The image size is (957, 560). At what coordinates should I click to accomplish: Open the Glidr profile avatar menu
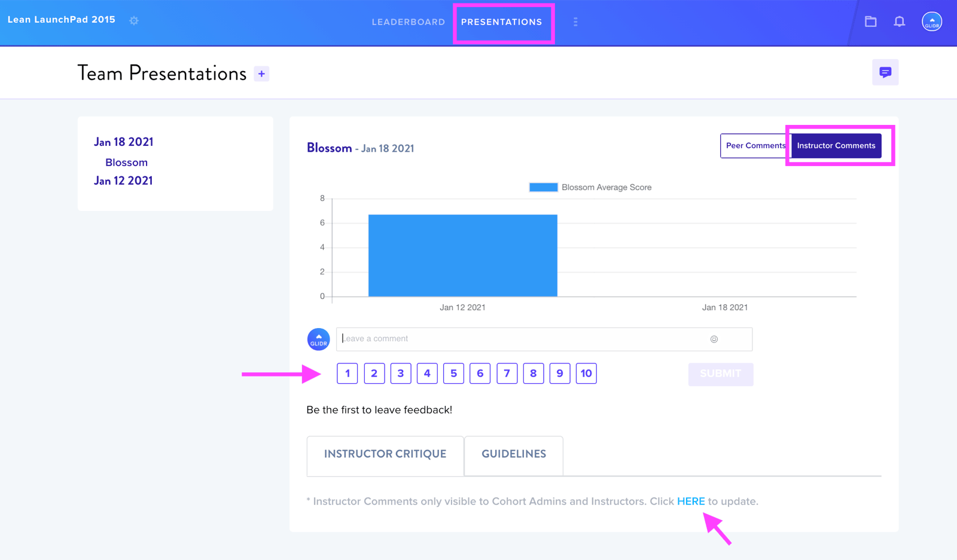coord(932,22)
